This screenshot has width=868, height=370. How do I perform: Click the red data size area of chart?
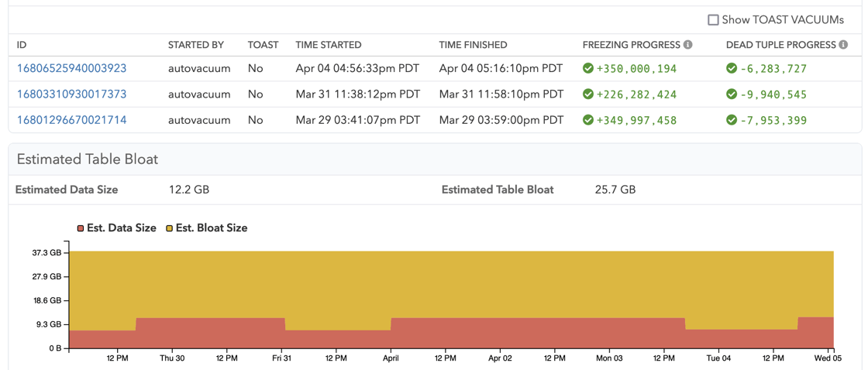point(451,334)
